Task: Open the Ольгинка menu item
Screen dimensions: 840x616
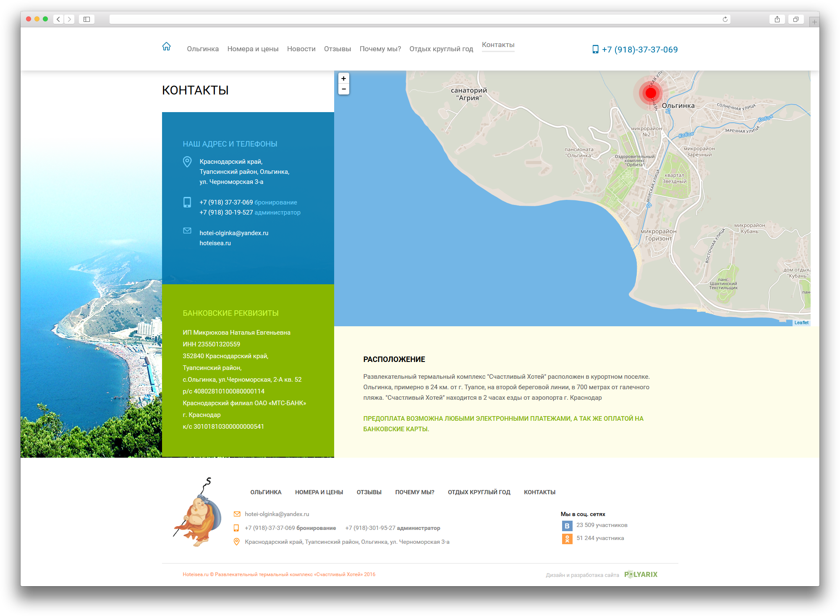Action: (203, 49)
